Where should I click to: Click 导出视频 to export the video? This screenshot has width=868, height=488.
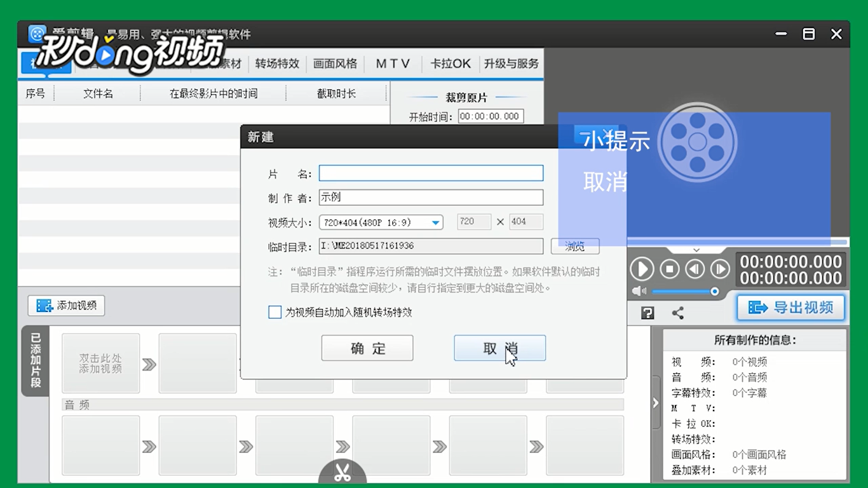[x=790, y=308]
